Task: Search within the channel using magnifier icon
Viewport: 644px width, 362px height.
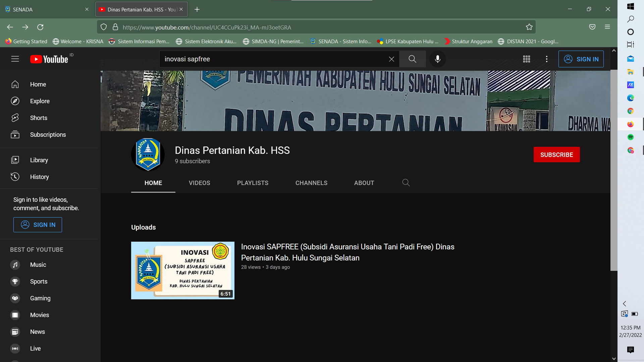Action: 406,183
